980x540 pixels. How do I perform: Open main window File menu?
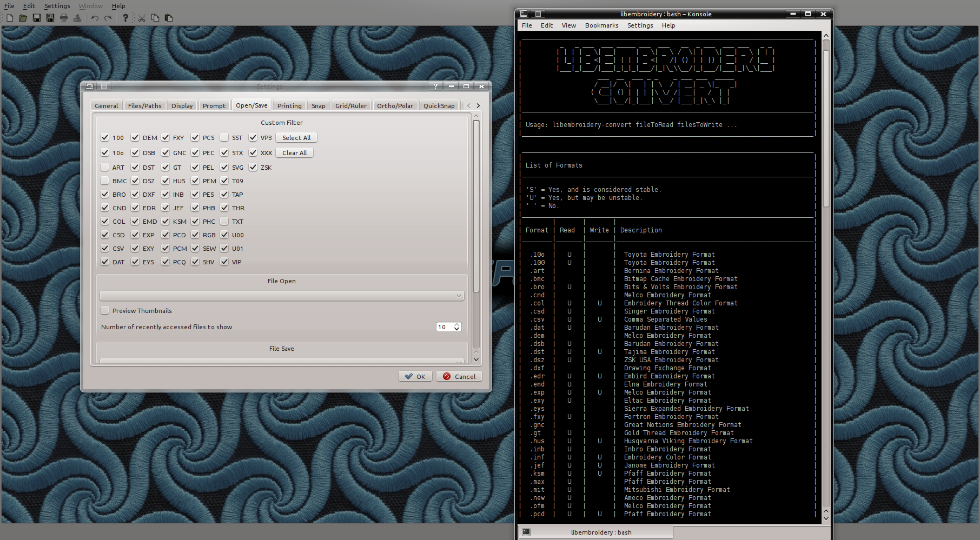point(9,6)
